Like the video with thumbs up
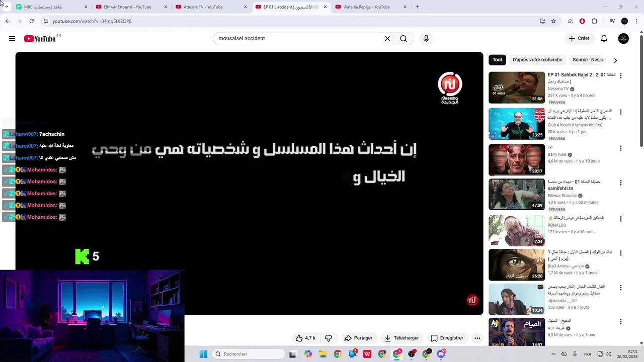 coord(306,338)
